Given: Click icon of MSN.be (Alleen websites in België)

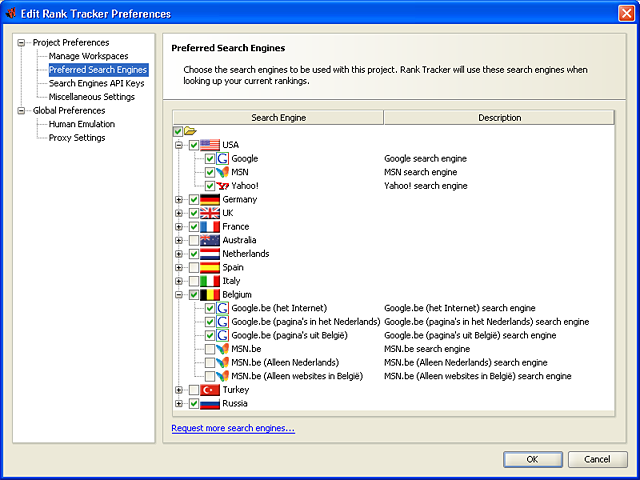Looking at the screenshot, I should pyautogui.click(x=222, y=376).
